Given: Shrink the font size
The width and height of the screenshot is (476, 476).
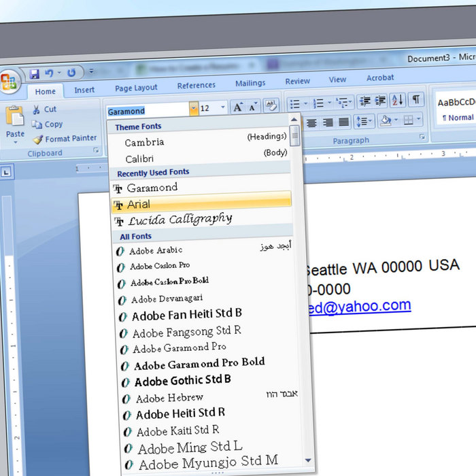Looking at the screenshot, I should point(253,106).
